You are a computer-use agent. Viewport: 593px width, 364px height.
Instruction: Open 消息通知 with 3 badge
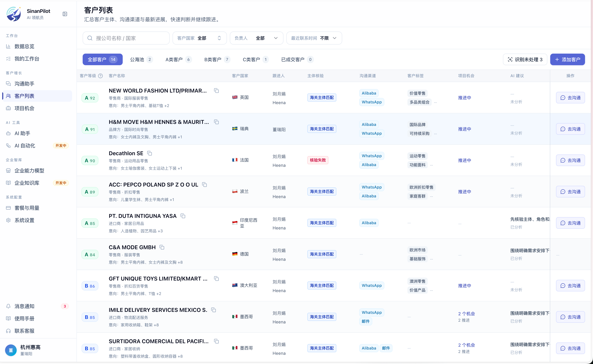pos(37,306)
